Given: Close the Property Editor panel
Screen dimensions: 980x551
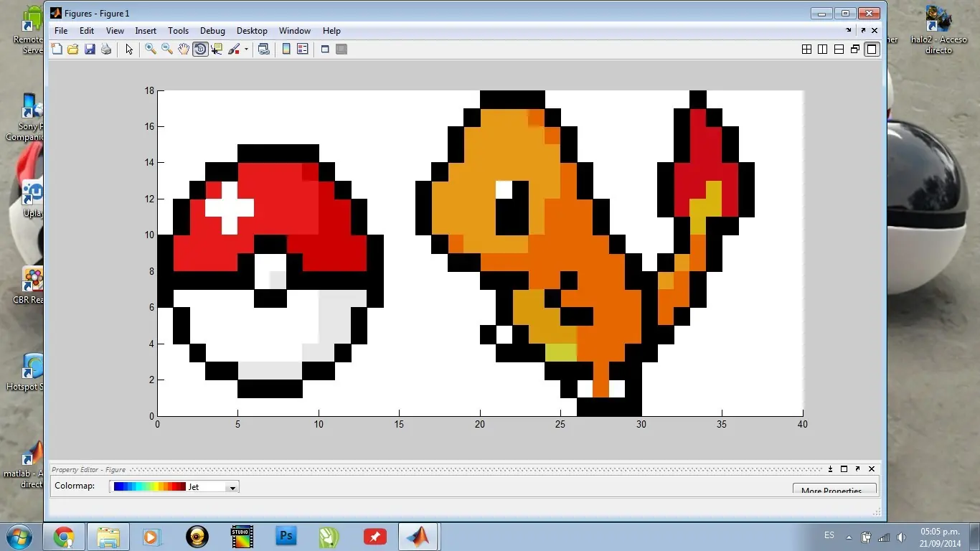Looking at the screenshot, I should point(872,468).
